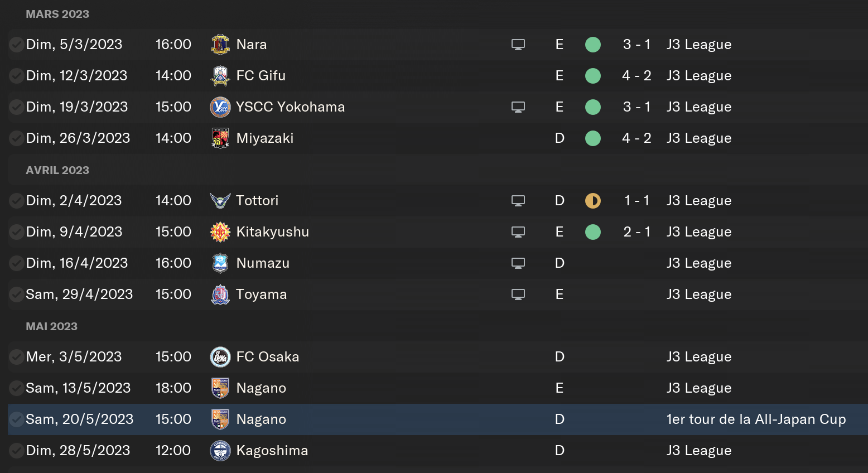Click the Kitakyushu club logo

pos(220,232)
